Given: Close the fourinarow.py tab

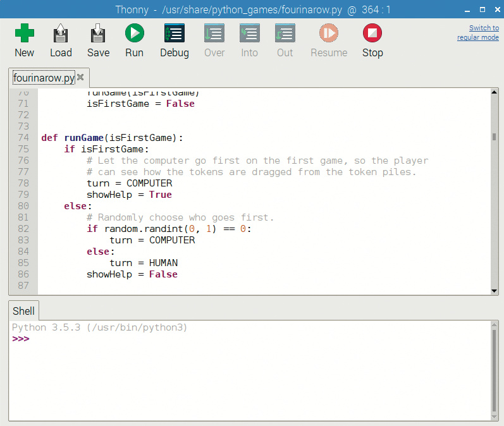Looking at the screenshot, I should pyautogui.click(x=80, y=77).
